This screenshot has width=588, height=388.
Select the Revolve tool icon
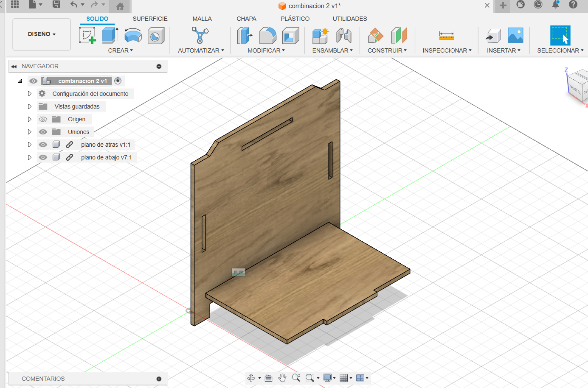pos(133,36)
